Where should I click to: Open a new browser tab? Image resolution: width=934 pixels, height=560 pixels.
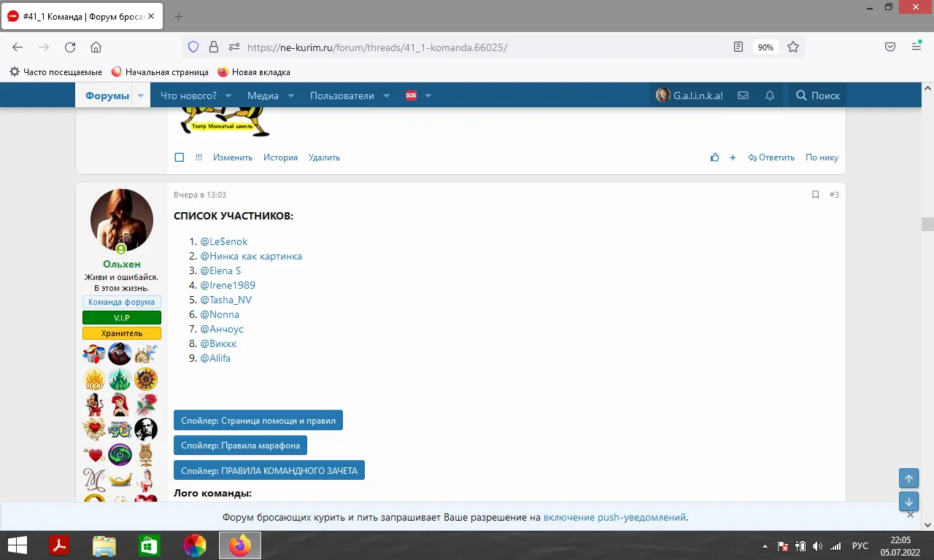click(179, 16)
